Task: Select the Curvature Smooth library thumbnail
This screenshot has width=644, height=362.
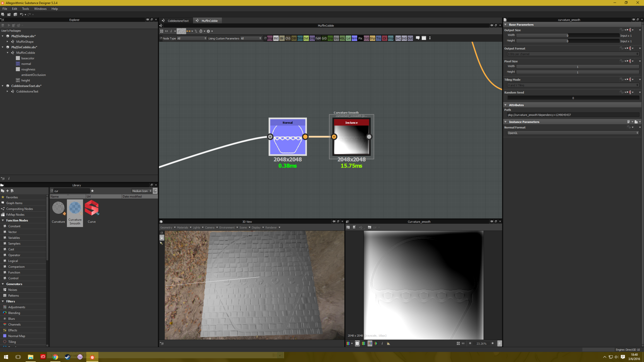Action: (x=75, y=213)
